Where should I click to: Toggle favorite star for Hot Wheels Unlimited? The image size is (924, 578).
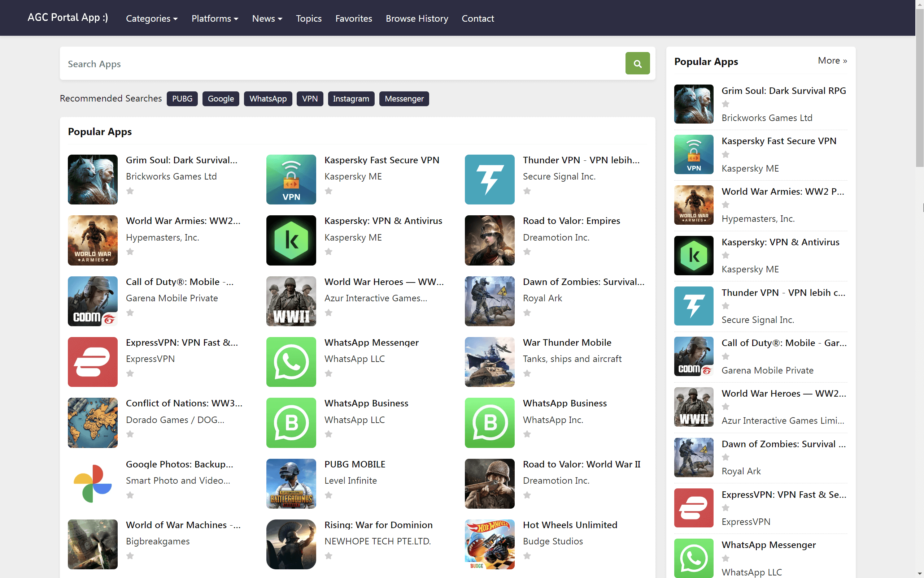tap(527, 556)
